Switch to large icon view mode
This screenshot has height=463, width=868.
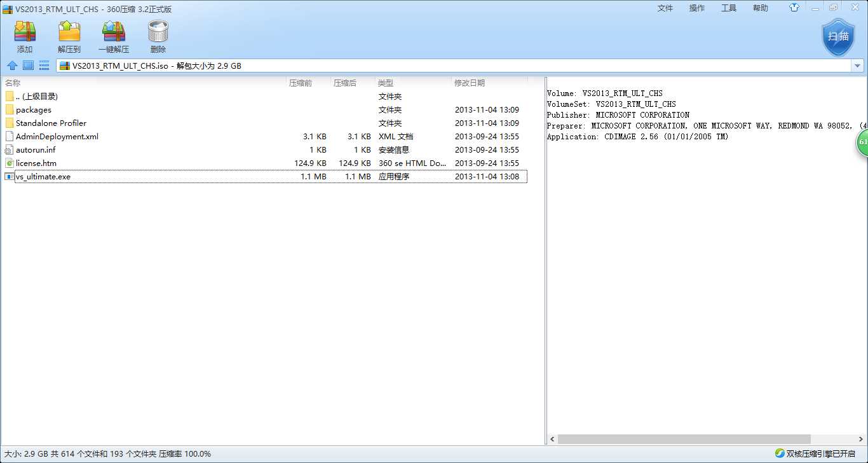(x=28, y=65)
